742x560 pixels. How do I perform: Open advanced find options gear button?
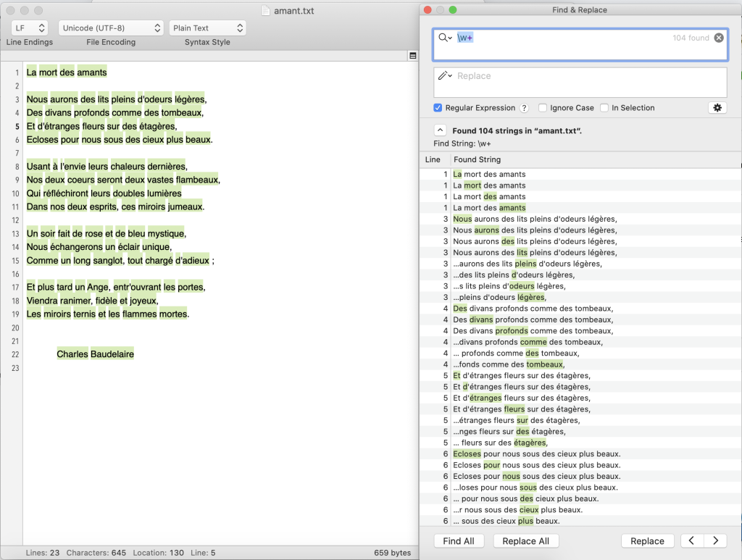[717, 108]
